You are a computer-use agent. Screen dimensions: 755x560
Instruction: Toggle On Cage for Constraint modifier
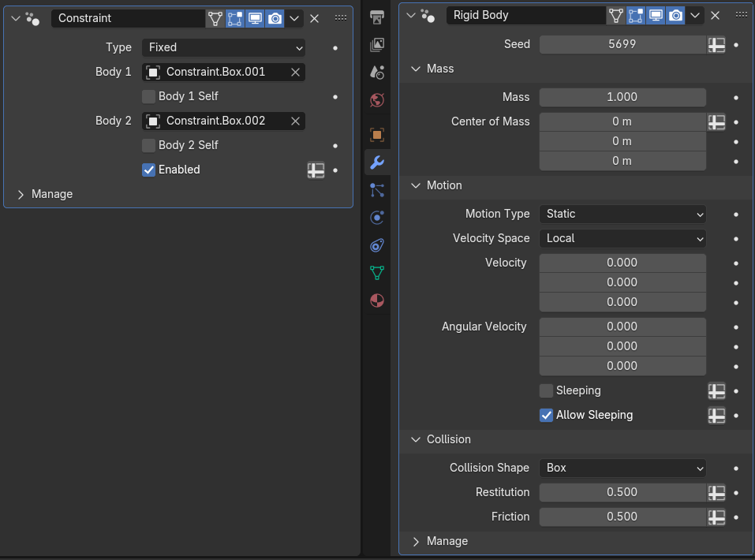point(215,19)
